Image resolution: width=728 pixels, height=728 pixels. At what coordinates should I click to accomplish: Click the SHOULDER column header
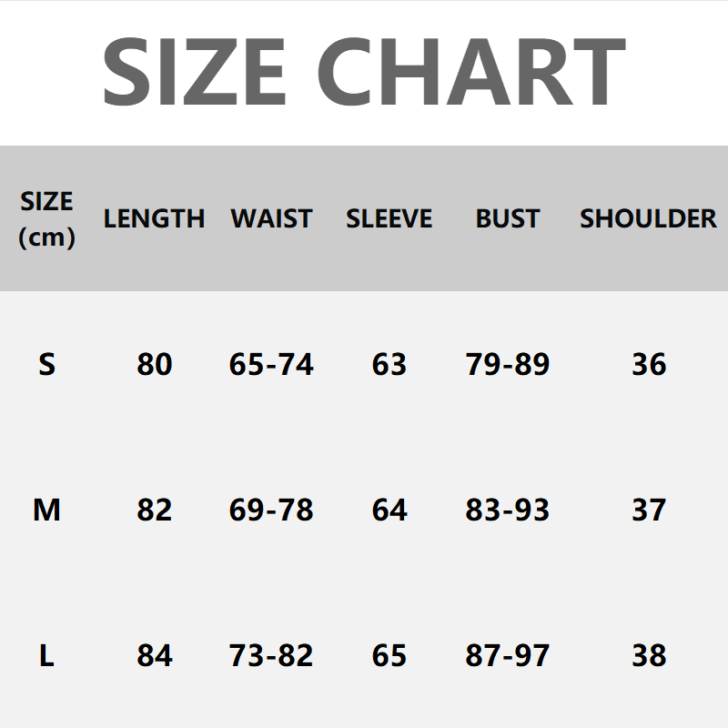(648, 218)
